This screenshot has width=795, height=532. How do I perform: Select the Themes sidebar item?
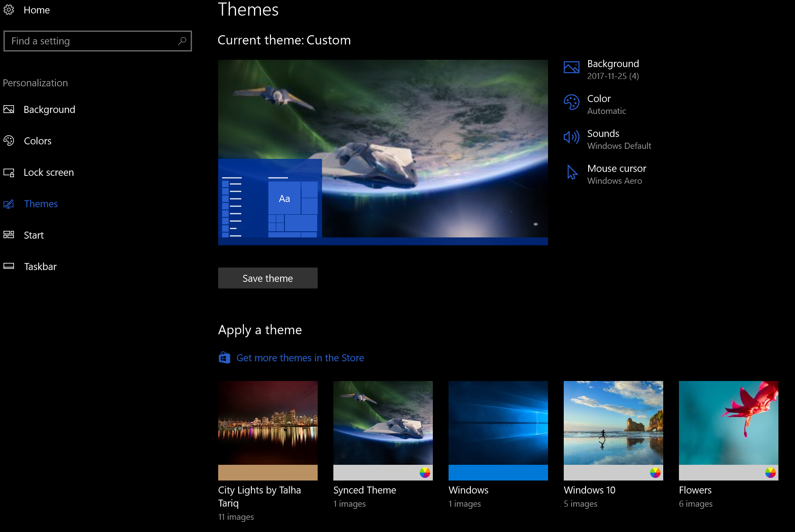click(41, 204)
